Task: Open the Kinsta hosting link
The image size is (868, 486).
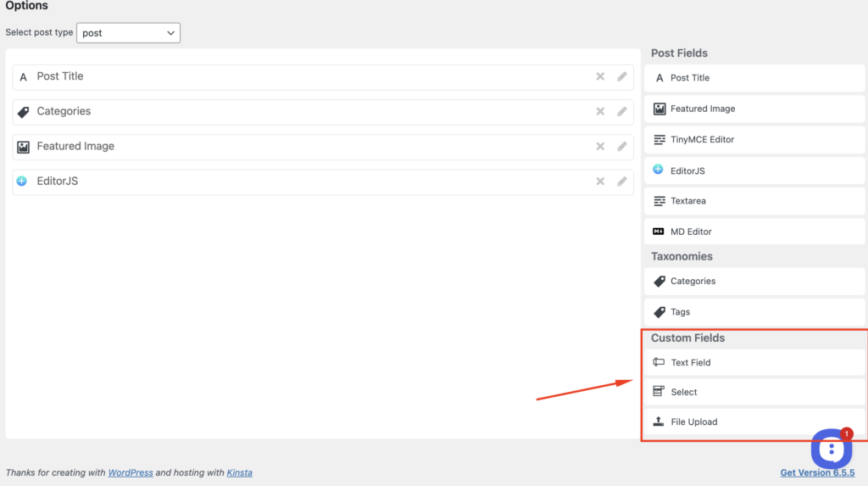Action: (239, 472)
